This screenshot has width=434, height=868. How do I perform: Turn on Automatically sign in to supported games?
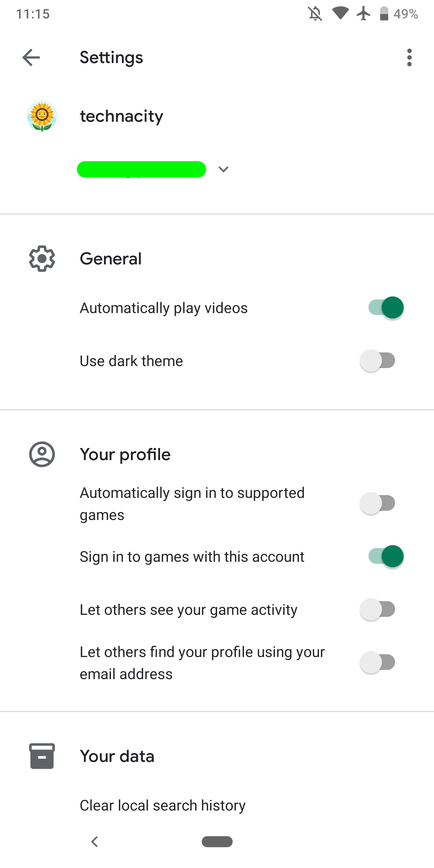378,504
